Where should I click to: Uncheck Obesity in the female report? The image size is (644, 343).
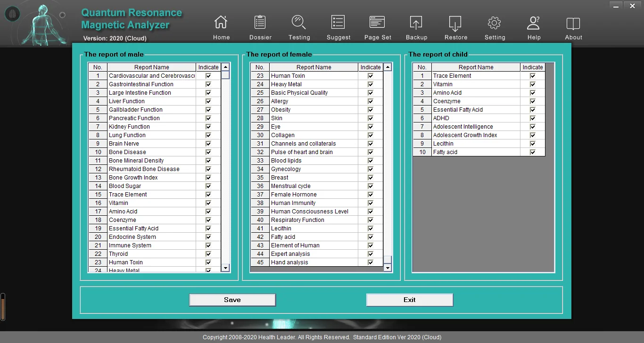click(371, 110)
